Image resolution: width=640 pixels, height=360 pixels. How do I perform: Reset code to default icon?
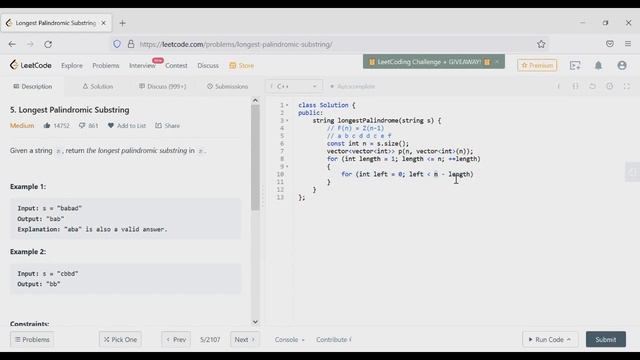[592, 87]
